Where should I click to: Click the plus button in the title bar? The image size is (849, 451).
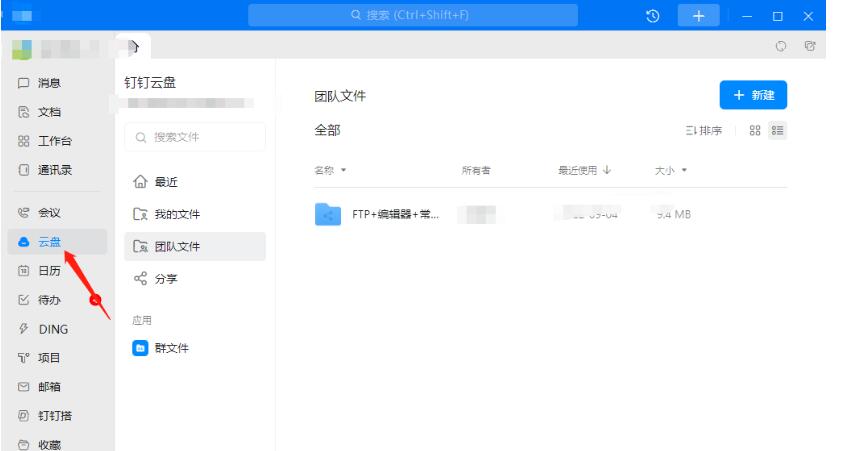click(698, 16)
